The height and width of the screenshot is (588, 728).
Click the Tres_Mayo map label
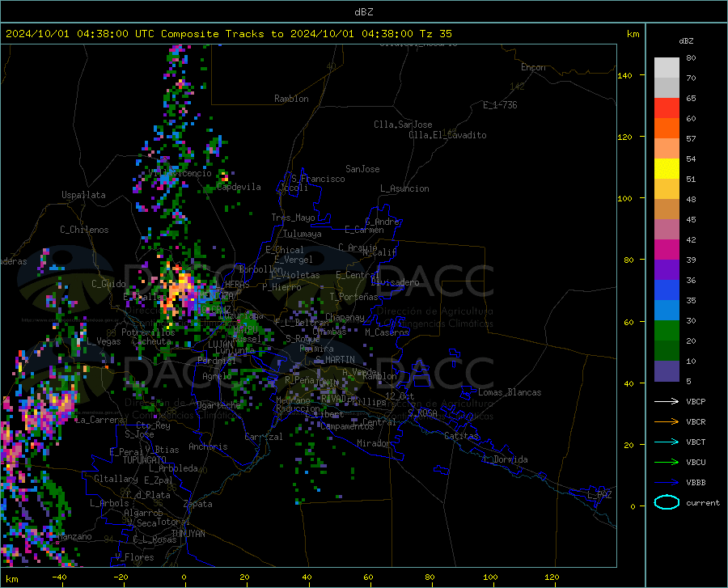pos(293,218)
